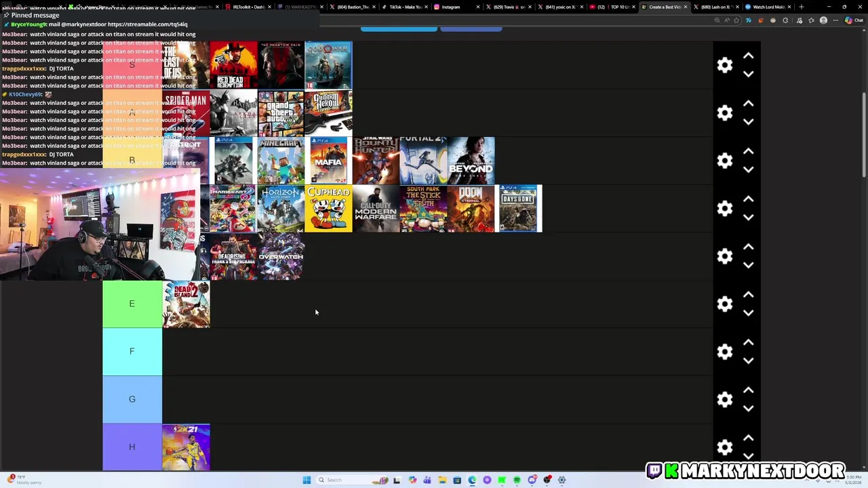Select the NBA 2K21 cover
This screenshot has width=868, height=488.
[x=186, y=447]
